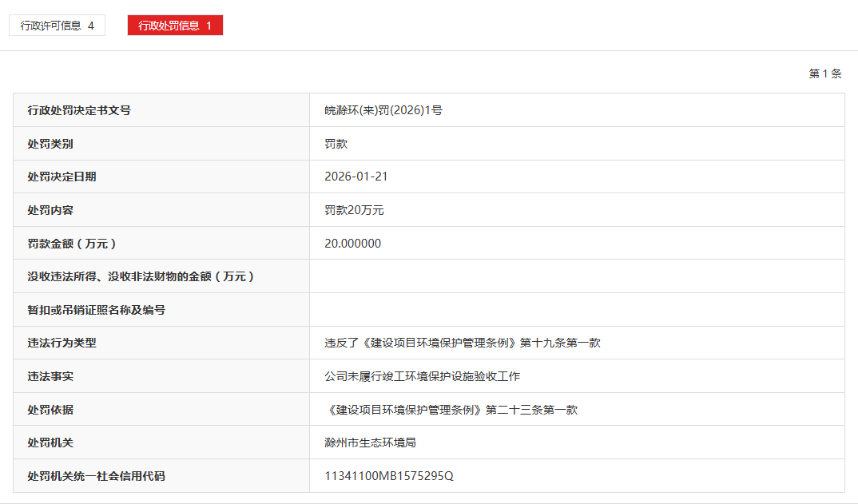Click the 处罚内容 label
Image resolution: width=858 pixels, height=504 pixels.
(50, 210)
